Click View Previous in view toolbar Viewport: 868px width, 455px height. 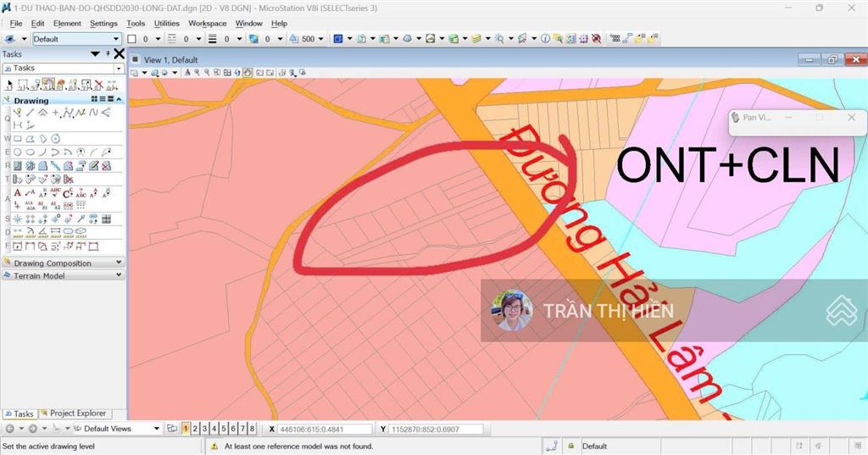tap(259, 73)
